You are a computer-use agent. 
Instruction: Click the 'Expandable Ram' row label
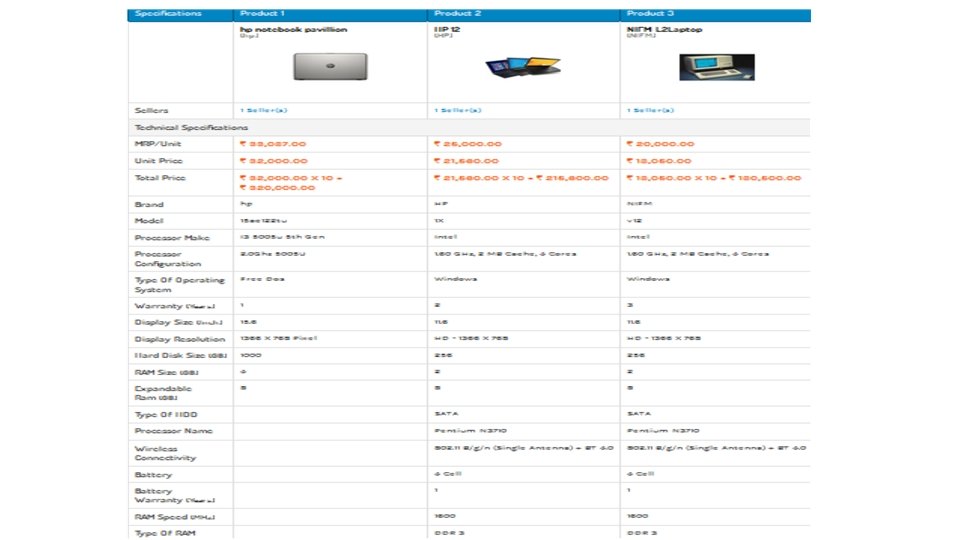click(163, 393)
